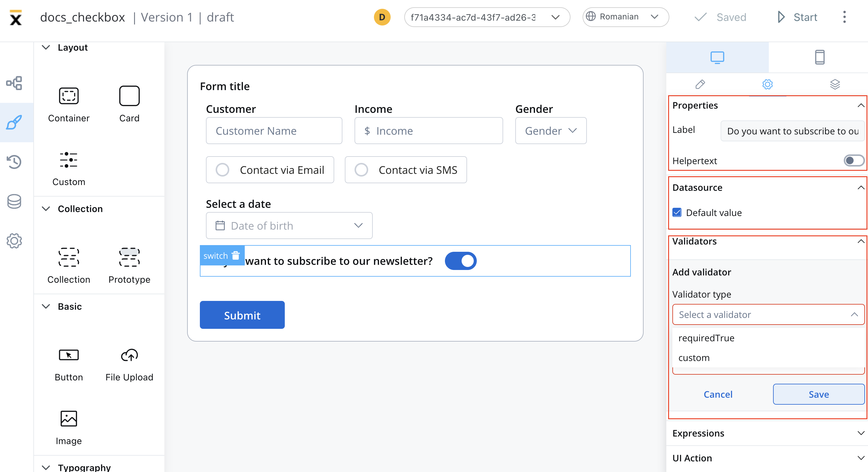Viewport: 868px width, 472px height.
Task: Select the Contact via SMS radio button
Action: 361,170
